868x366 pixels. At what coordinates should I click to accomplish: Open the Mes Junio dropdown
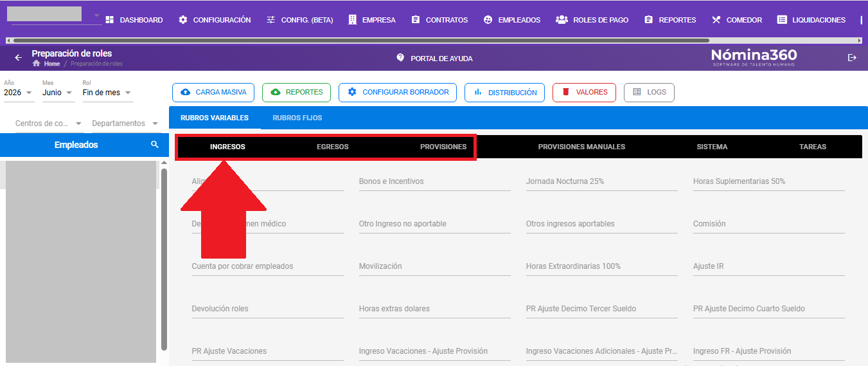pyautogui.click(x=58, y=93)
